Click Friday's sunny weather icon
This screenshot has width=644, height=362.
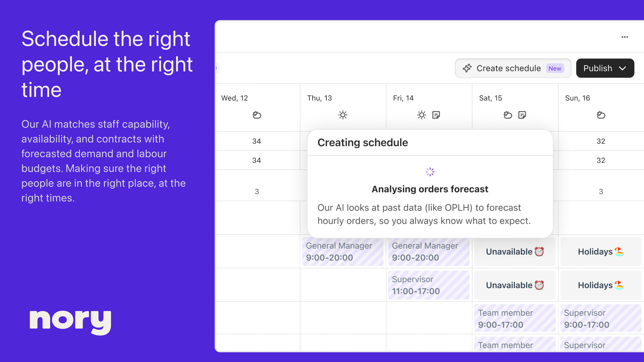pyautogui.click(x=421, y=115)
